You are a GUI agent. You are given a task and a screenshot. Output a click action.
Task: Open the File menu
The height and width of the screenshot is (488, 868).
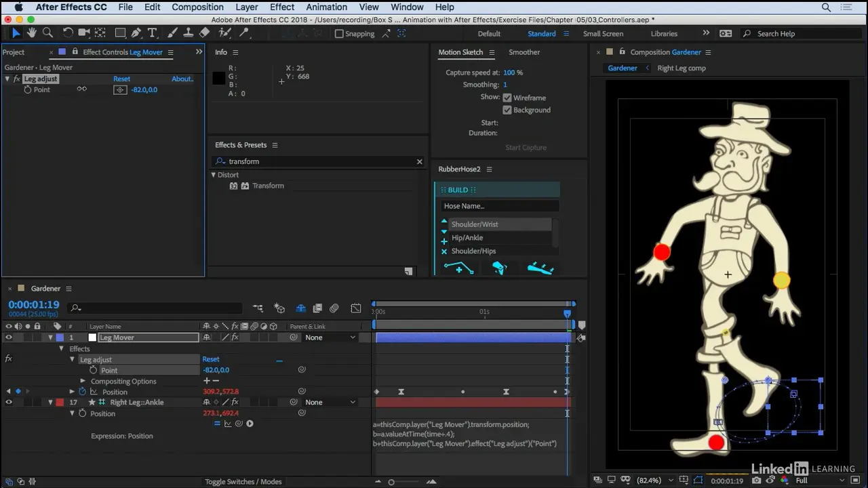pyautogui.click(x=125, y=7)
